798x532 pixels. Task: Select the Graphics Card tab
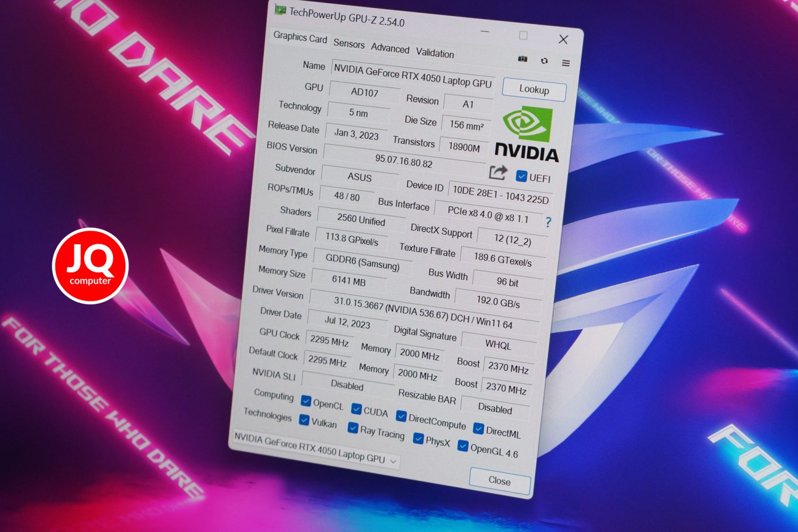300,37
